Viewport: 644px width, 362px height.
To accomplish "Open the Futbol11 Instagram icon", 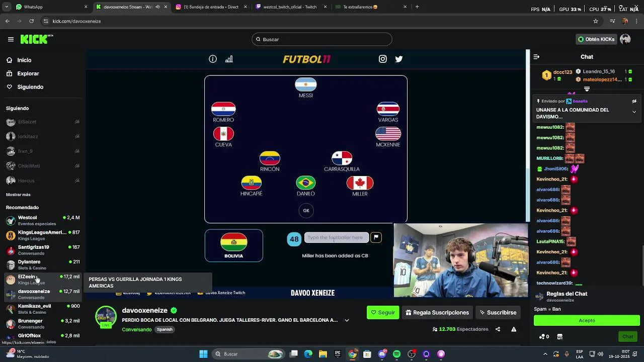I will [x=383, y=59].
